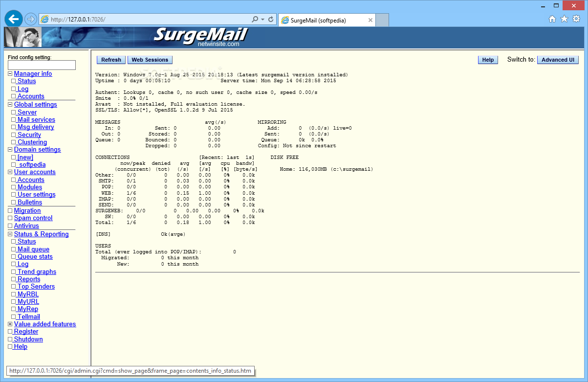588x382 pixels.
Task: Open the Bulletins link
Action: coord(30,202)
